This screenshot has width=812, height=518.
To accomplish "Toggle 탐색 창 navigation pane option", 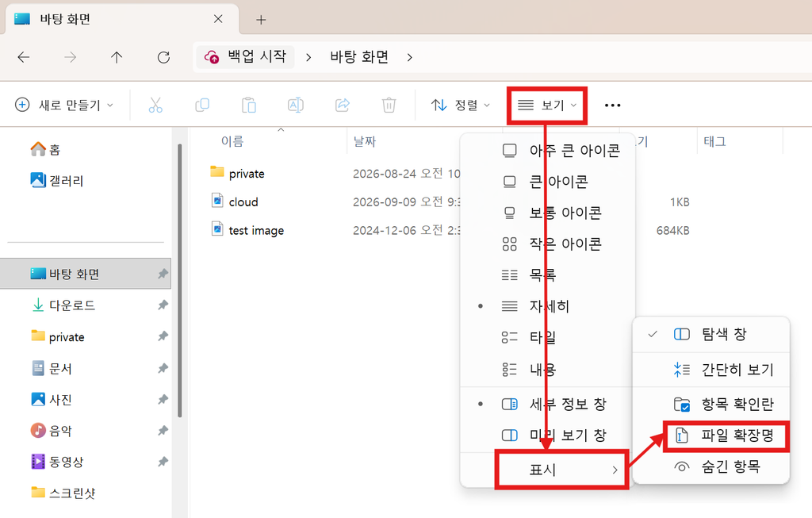I will click(x=711, y=334).
